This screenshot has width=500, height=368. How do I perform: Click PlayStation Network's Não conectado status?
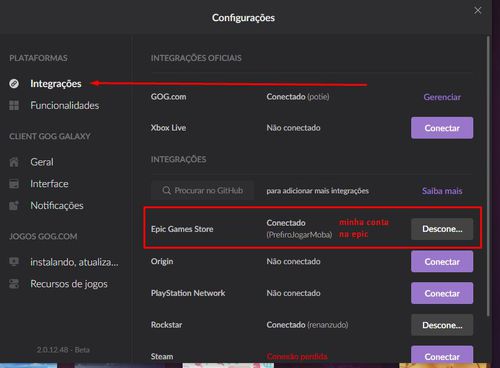coord(293,293)
